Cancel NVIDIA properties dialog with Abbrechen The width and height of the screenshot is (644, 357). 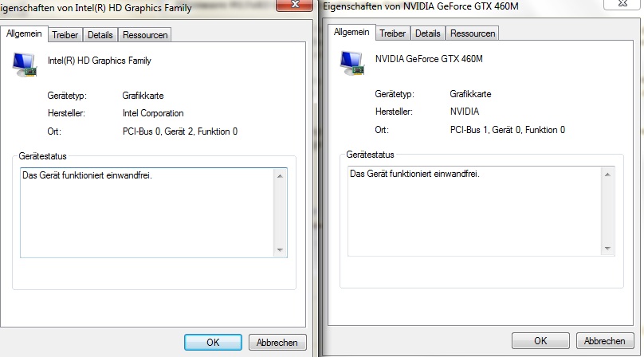point(605,340)
